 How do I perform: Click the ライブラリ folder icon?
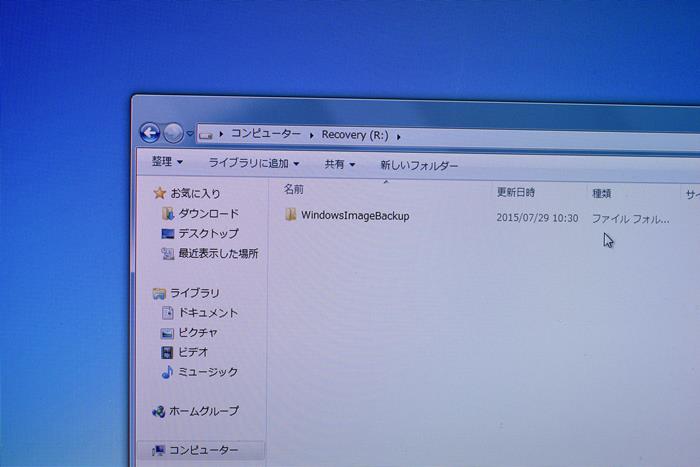(x=159, y=294)
